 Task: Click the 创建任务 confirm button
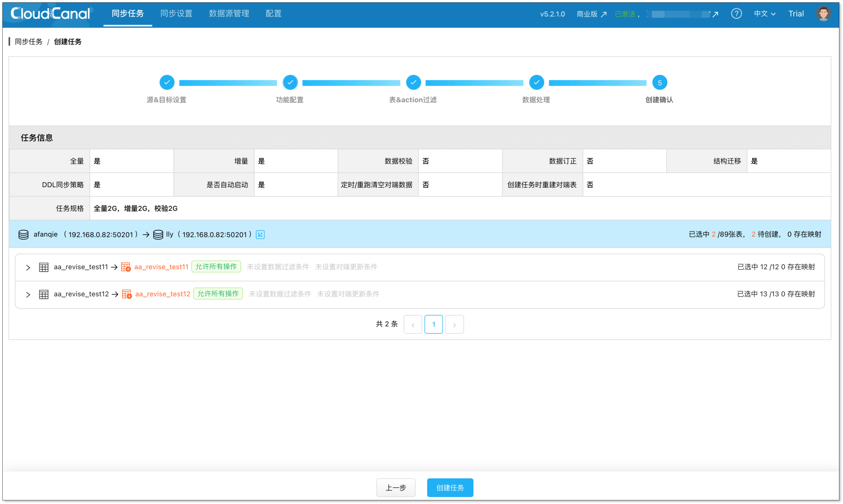tap(450, 487)
